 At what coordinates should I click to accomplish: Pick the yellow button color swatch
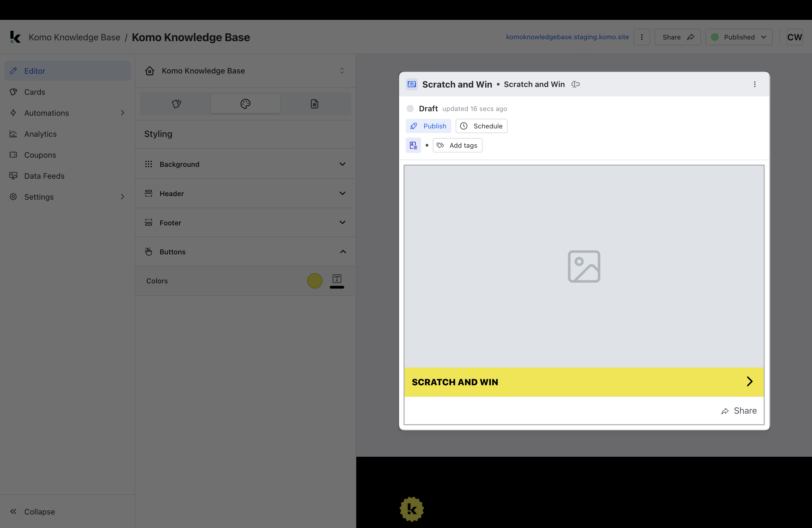[x=315, y=281]
